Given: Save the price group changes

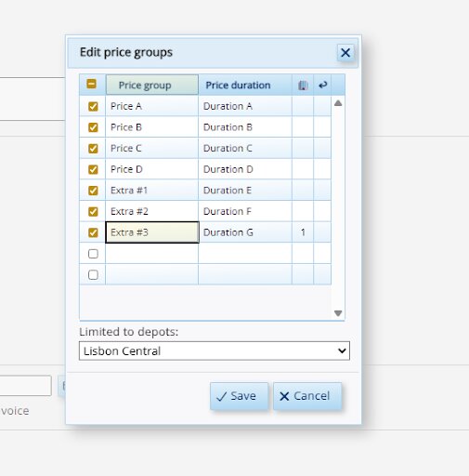Looking at the screenshot, I should (x=239, y=396).
